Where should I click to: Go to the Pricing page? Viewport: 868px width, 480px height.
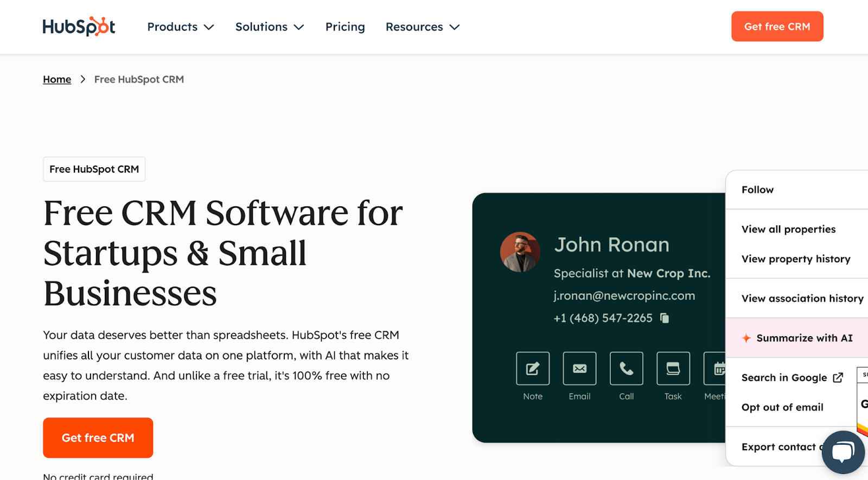345,27
